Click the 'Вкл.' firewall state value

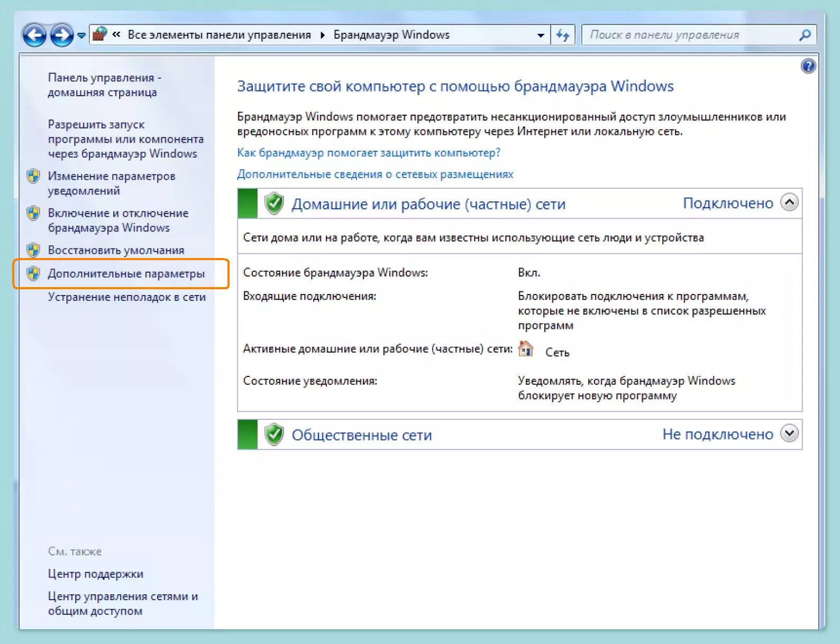(529, 273)
